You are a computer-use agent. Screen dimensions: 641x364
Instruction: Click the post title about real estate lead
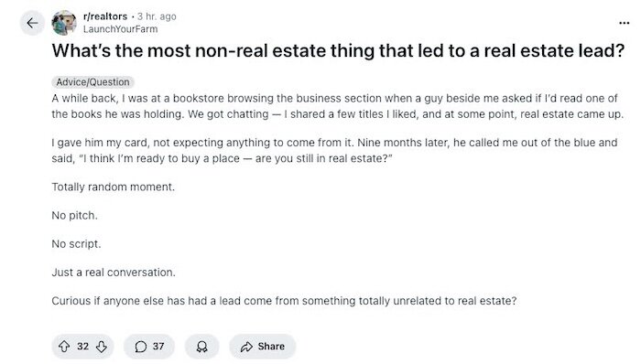(x=338, y=51)
